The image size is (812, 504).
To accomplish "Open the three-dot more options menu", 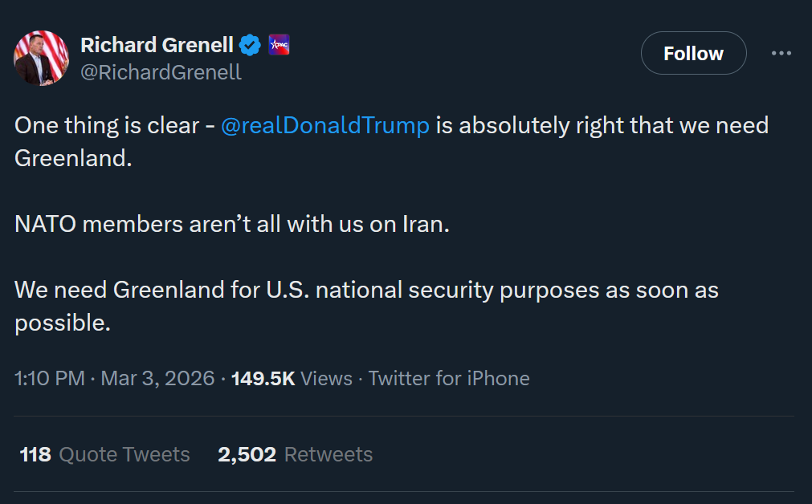I will (x=781, y=53).
